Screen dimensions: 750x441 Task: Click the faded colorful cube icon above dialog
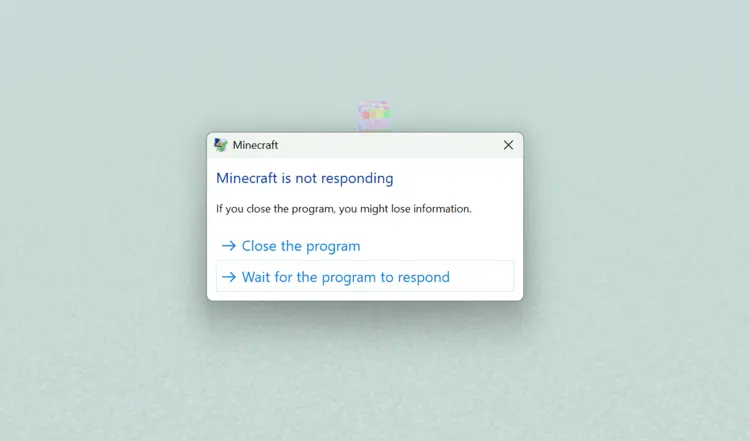[375, 115]
